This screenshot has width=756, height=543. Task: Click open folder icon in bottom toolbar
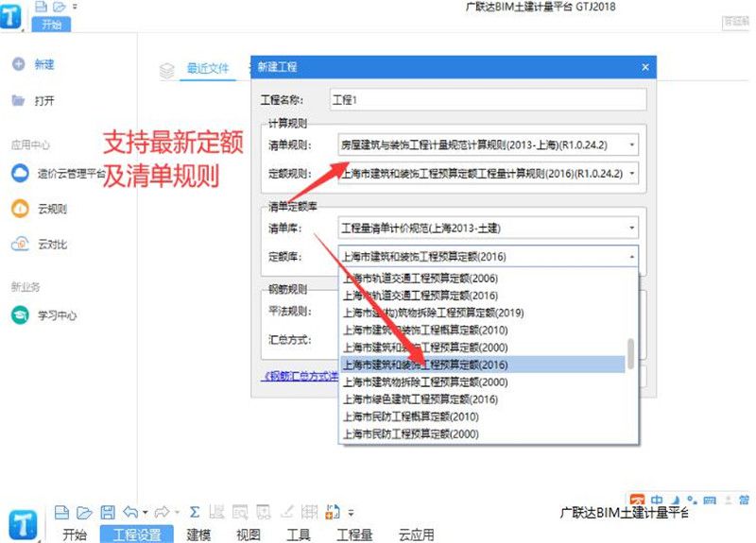tap(84, 512)
